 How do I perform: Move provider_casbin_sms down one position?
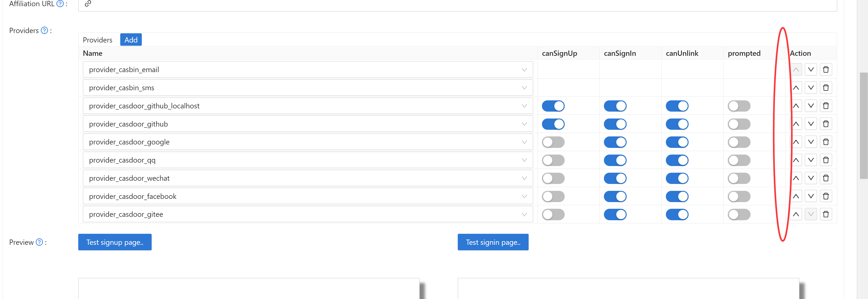811,87
